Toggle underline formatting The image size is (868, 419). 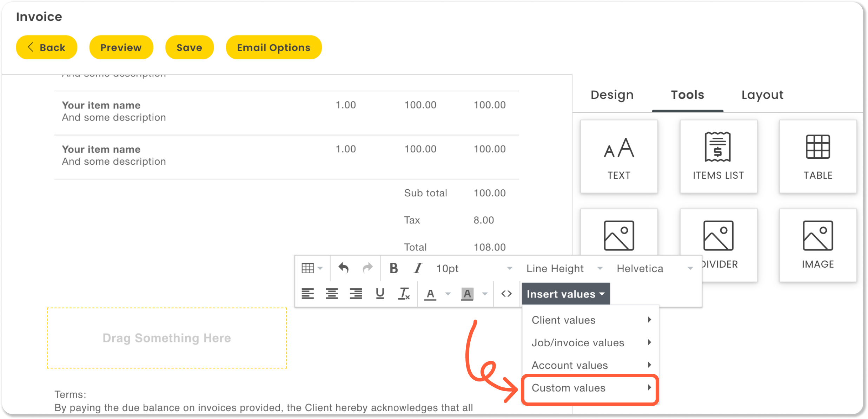(380, 294)
